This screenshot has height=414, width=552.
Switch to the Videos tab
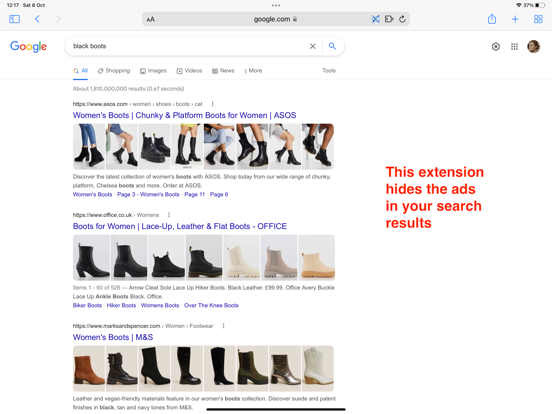(x=189, y=71)
